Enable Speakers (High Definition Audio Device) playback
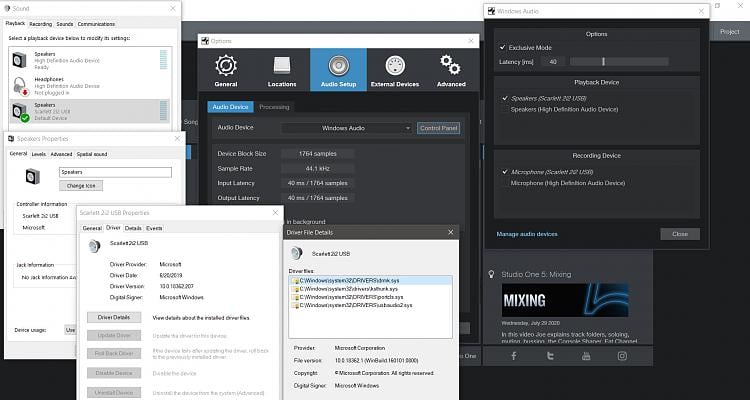This screenshot has height=400, width=750. (502, 109)
